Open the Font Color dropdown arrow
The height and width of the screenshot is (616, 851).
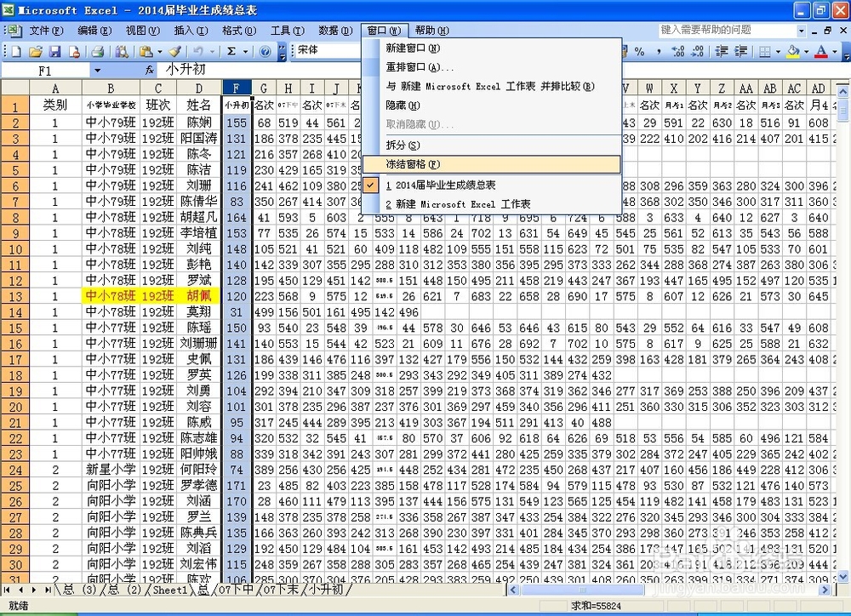(834, 52)
